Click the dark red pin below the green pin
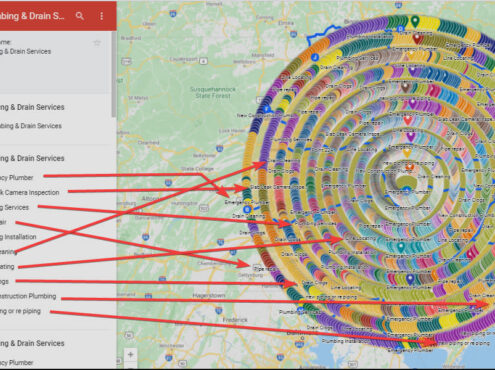495x370 pixels. [417, 39]
